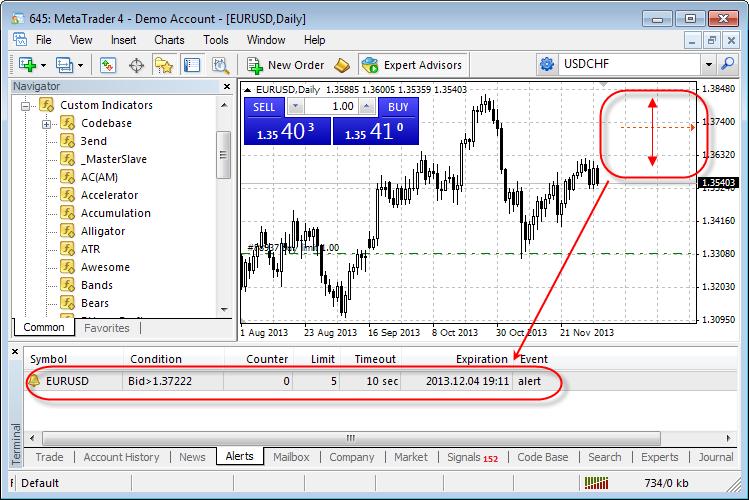The height and width of the screenshot is (500, 749).
Task: Select the AC(AM) indicator
Action: point(99,177)
